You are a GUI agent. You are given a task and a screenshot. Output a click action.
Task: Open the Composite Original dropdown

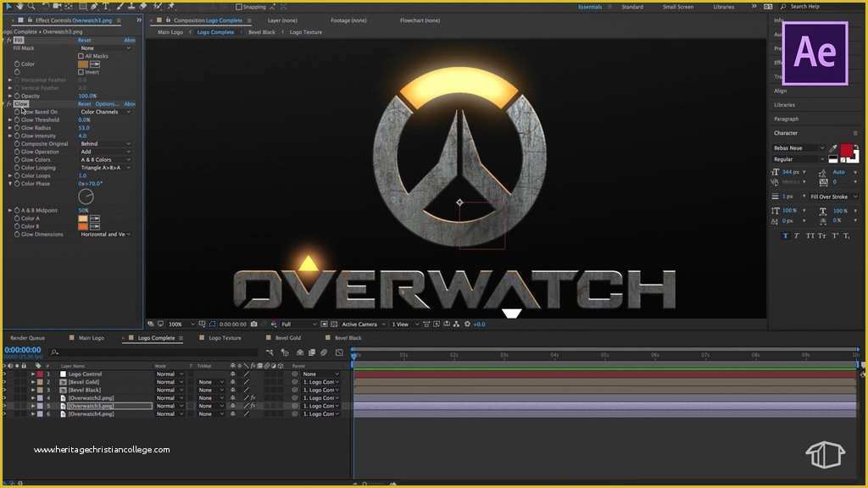[x=105, y=144]
